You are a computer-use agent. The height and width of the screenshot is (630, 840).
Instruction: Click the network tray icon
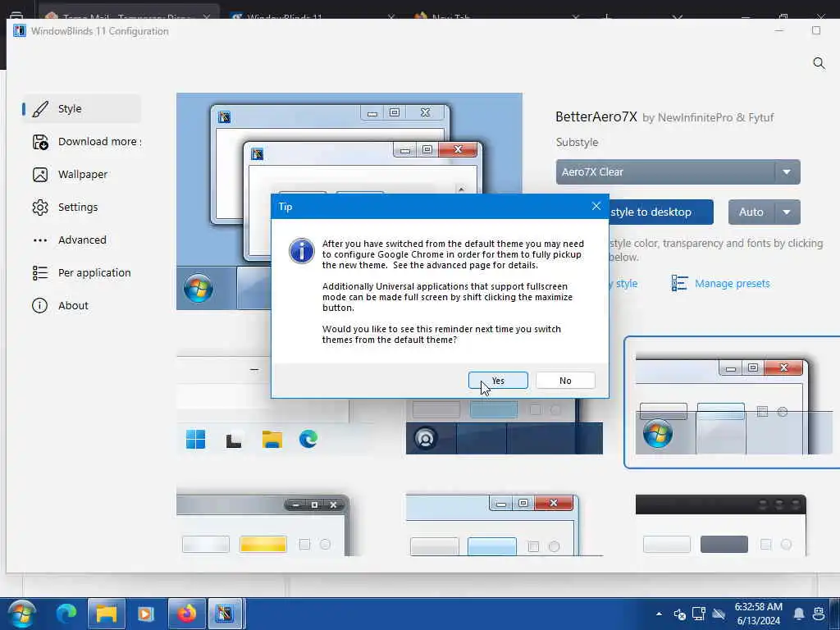tap(699, 614)
